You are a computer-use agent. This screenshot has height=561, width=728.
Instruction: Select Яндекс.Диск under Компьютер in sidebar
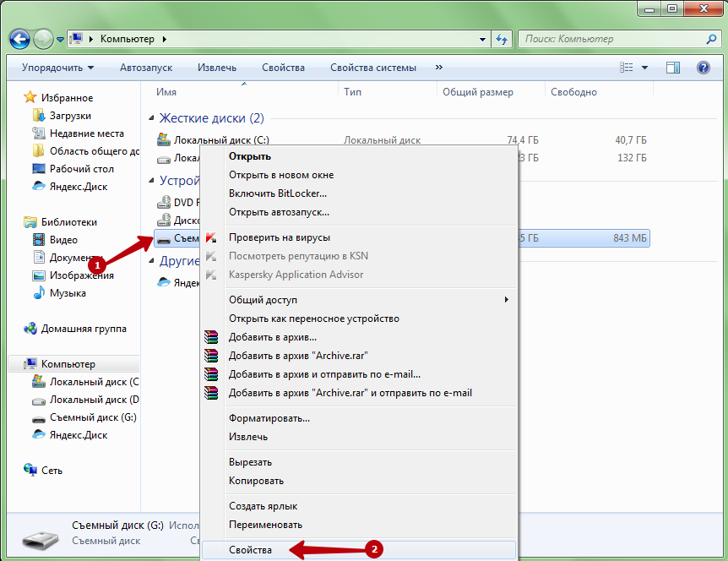pyautogui.click(x=78, y=435)
